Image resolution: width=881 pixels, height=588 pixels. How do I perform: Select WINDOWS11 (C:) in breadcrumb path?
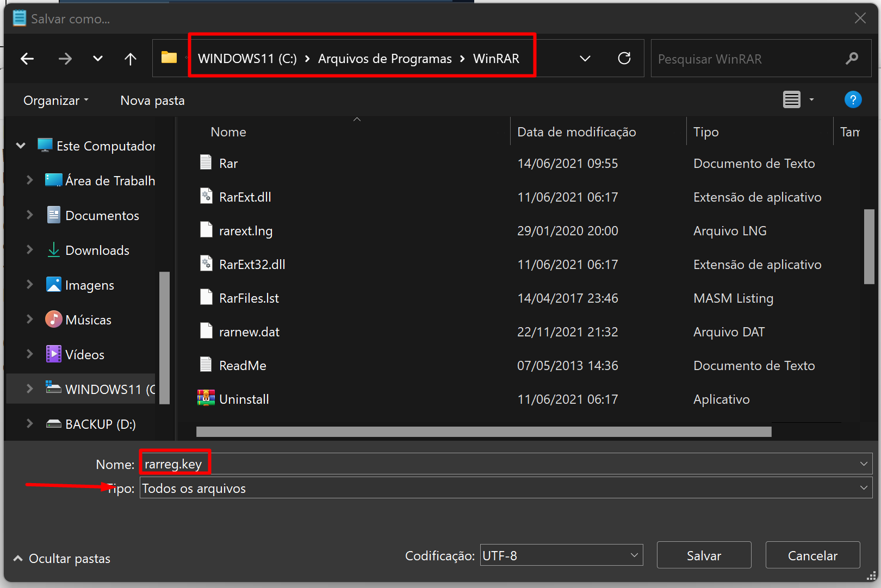247,59
